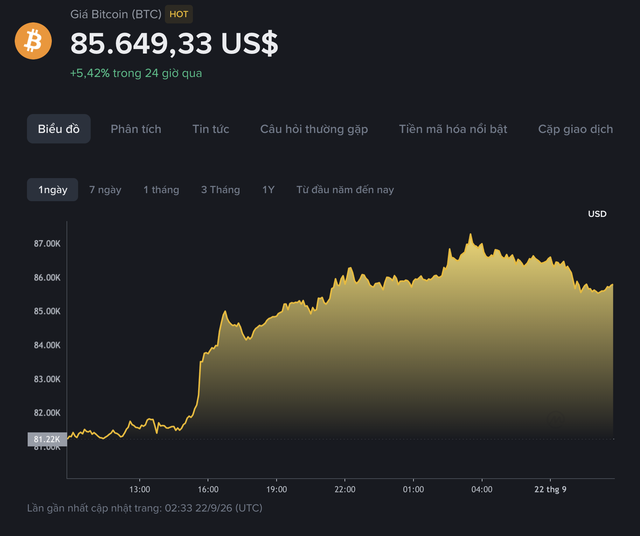Click the 16:00 time axis label
Viewport: 640px width, 536px height.
(x=208, y=489)
